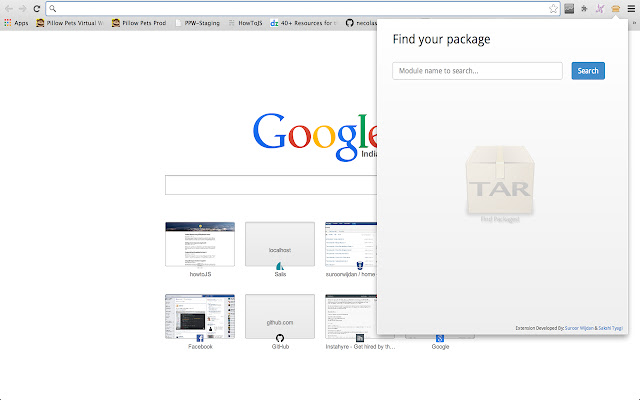Open the Chrome hamburger menu
The width and height of the screenshot is (640, 400).
click(631, 9)
